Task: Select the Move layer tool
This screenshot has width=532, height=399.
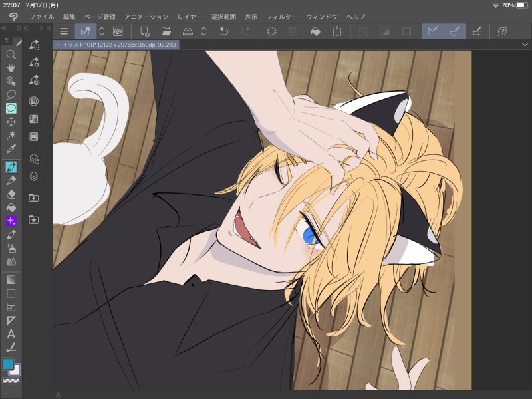Action: [x=11, y=122]
